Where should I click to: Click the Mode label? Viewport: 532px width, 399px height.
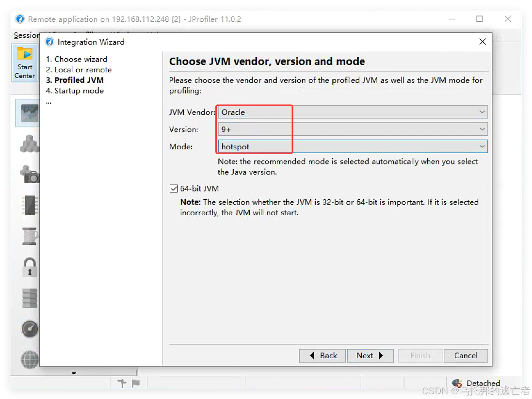(x=181, y=146)
